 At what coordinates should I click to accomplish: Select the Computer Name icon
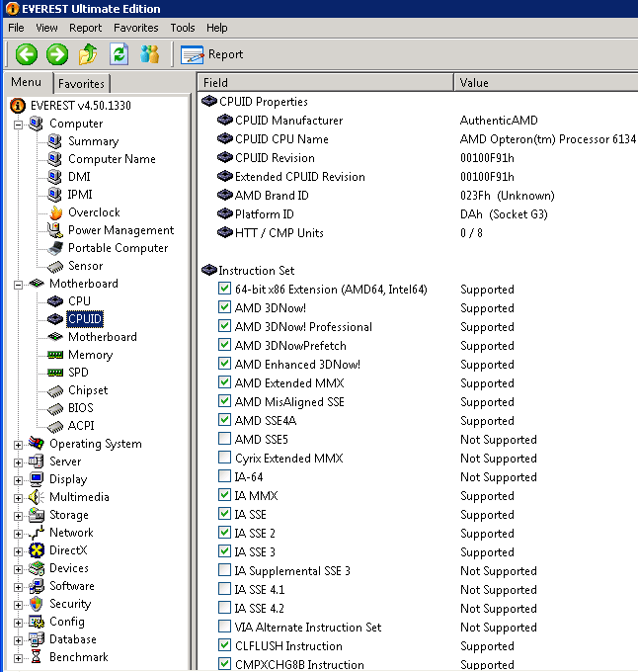point(54,159)
